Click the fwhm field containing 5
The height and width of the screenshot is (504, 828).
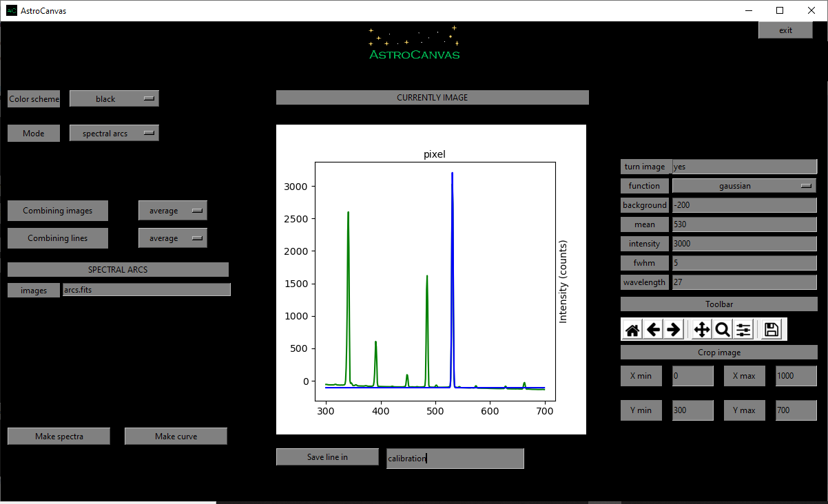(x=745, y=262)
